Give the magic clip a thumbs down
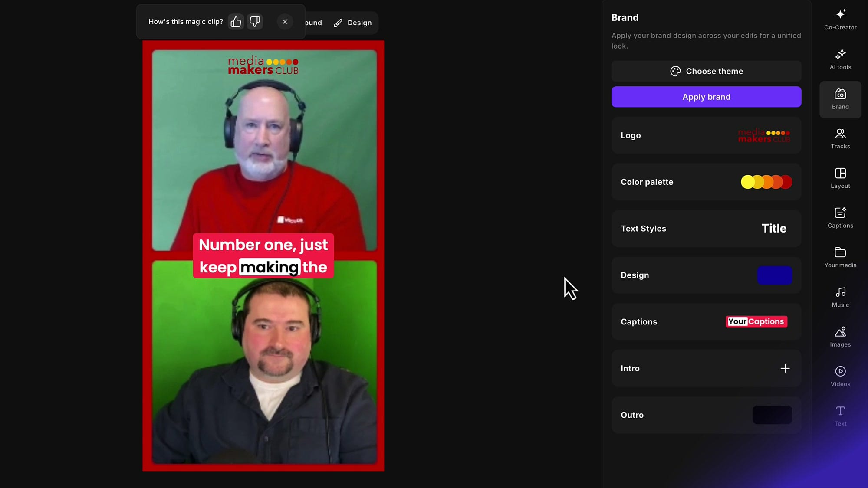868x488 pixels. pyautogui.click(x=255, y=21)
